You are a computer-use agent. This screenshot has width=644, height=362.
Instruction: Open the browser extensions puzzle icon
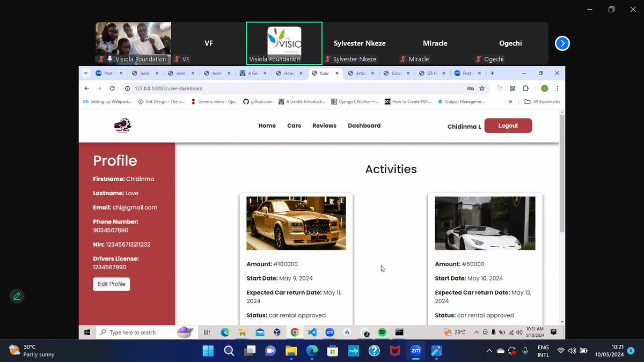[525, 88]
